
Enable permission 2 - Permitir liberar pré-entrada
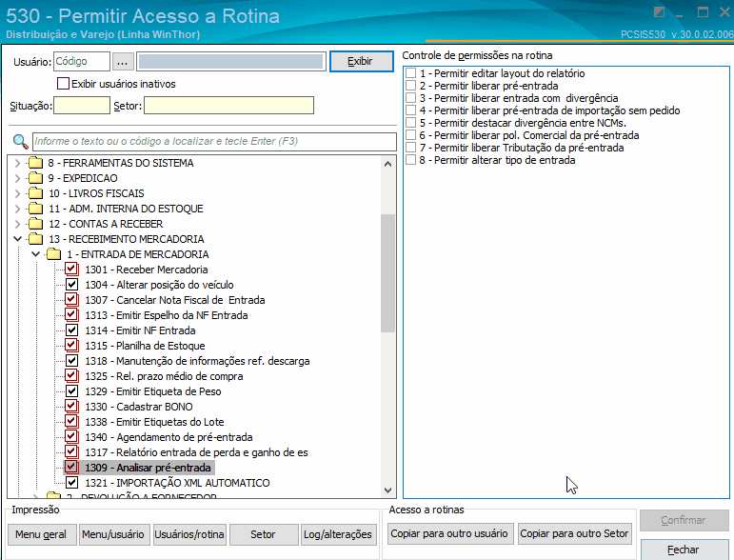point(410,86)
